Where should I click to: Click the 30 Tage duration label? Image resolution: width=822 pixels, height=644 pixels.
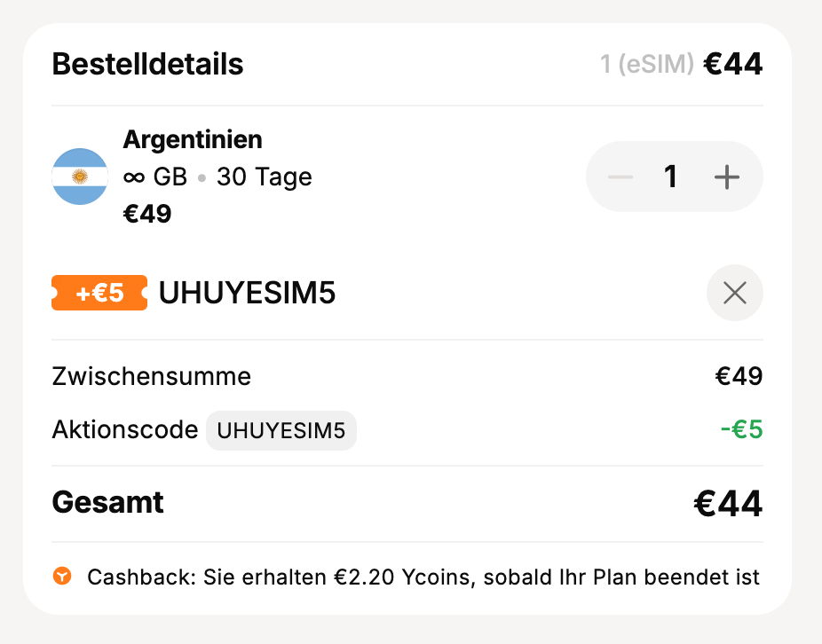[264, 177]
